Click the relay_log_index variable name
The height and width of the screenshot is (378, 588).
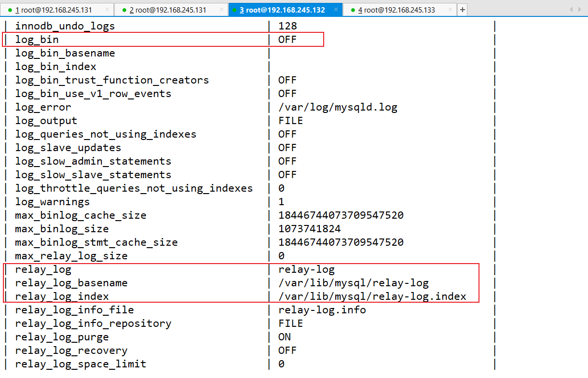(62, 296)
